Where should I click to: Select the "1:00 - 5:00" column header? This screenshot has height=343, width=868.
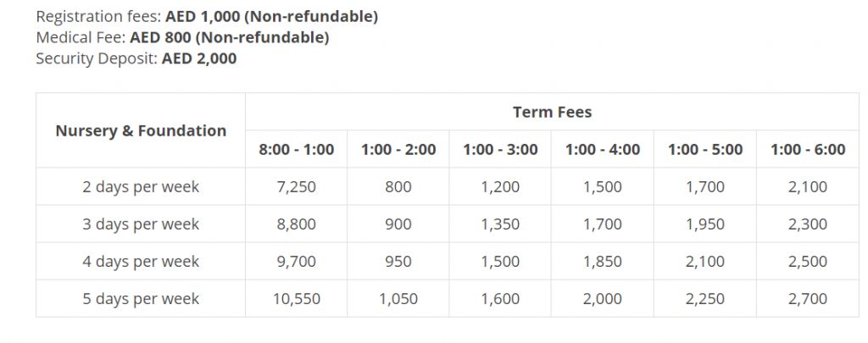pyautogui.click(x=705, y=150)
